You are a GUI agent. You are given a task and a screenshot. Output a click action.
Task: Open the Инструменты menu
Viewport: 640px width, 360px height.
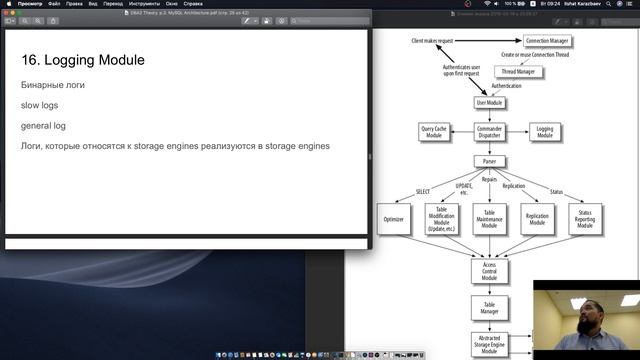[x=144, y=4]
